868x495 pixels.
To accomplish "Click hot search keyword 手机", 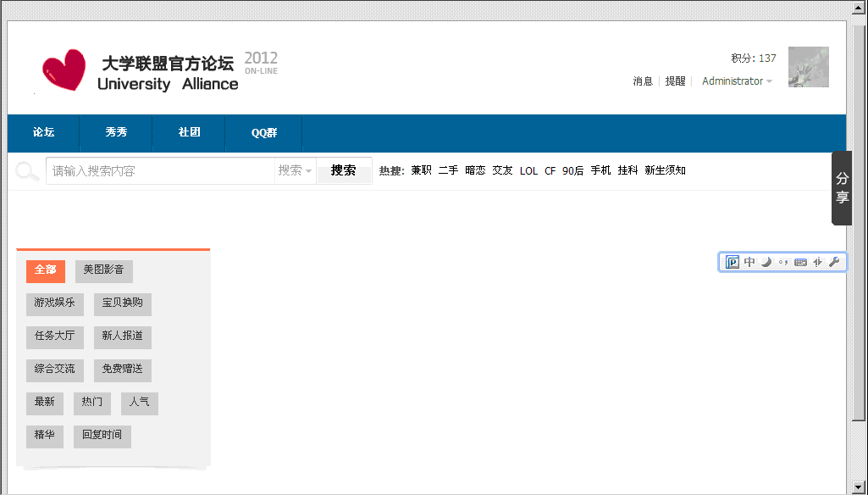I will pos(600,170).
